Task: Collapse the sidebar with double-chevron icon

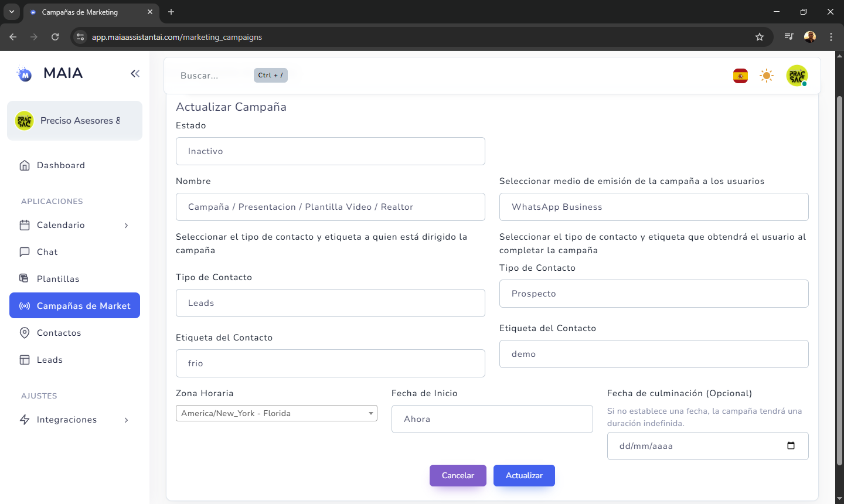Action: click(x=135, y=73)
